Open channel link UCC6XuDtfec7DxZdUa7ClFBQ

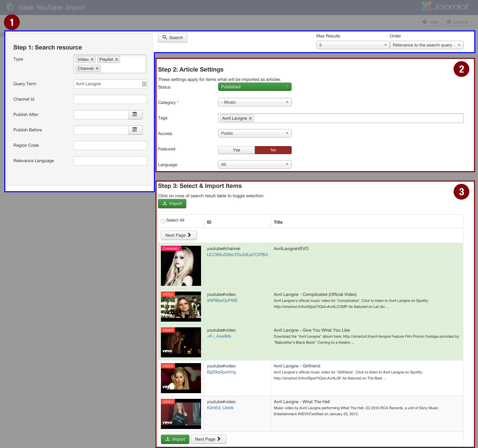(x=237, y=255)
